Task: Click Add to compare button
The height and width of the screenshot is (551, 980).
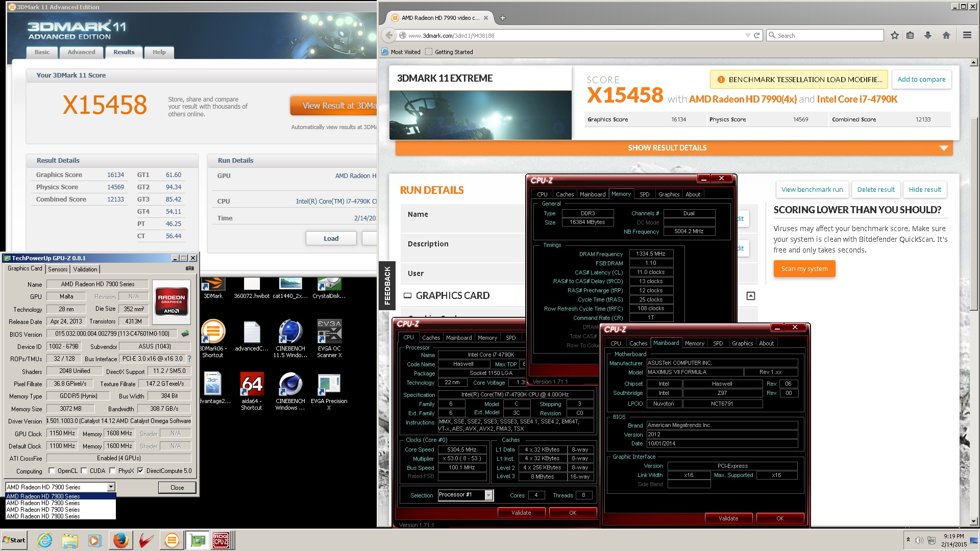Action: click(921, 80)
